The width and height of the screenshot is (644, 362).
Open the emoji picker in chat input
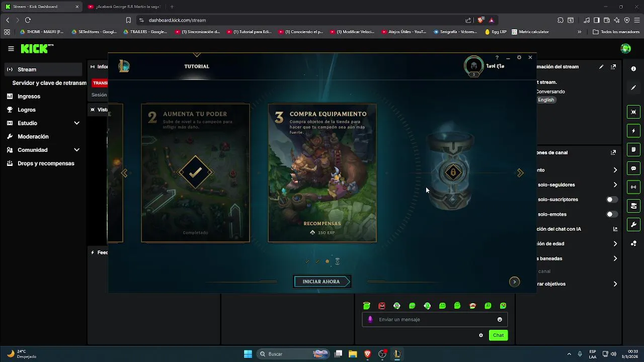(500, 319)
